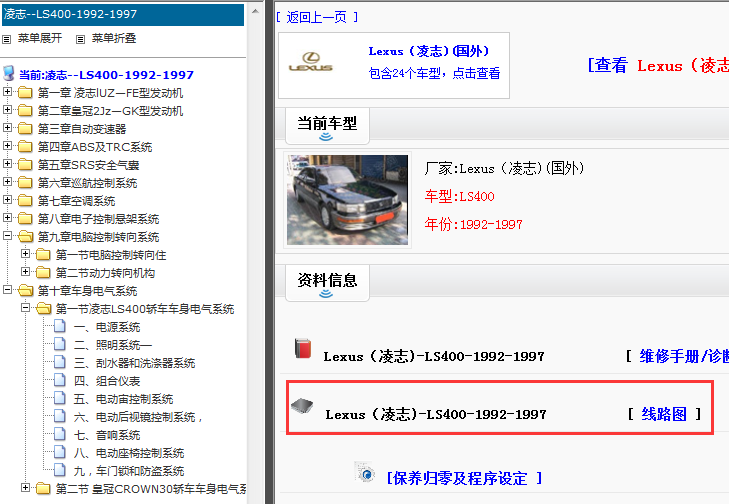Click page icon of 八、电动座椅控制系统
Viewport: 729px width, 504px height.
tap(60, 452)
